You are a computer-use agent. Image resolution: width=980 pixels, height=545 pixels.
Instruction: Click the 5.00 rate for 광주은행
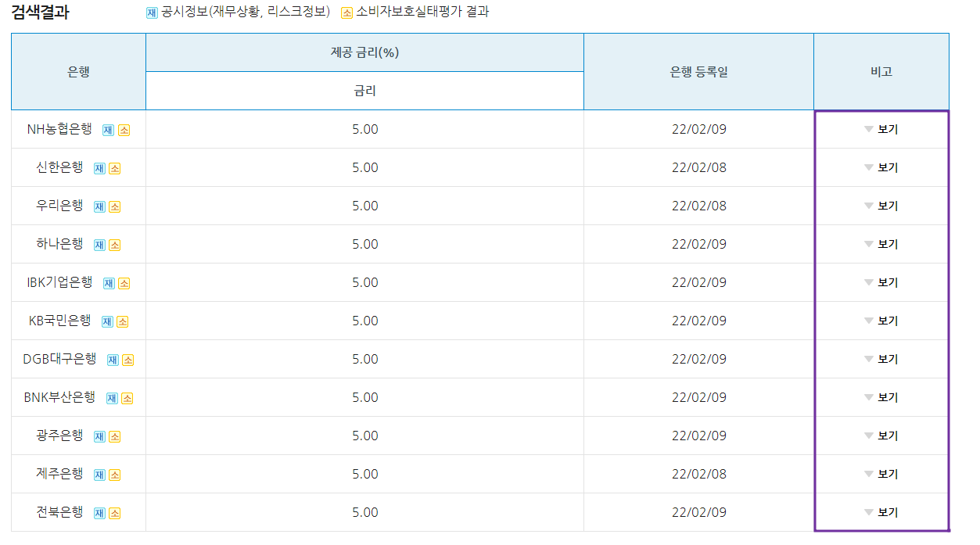coord(365,436)
